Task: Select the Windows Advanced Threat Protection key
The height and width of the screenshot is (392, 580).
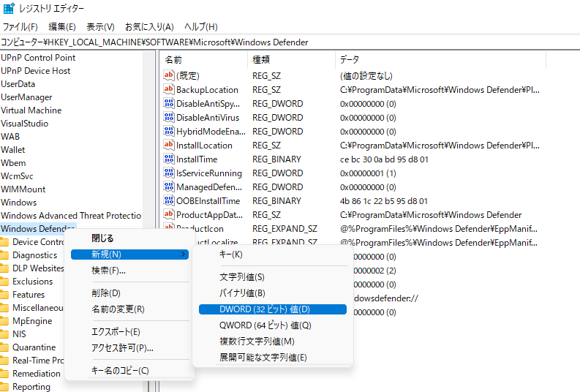Action: tap(71, 216)
